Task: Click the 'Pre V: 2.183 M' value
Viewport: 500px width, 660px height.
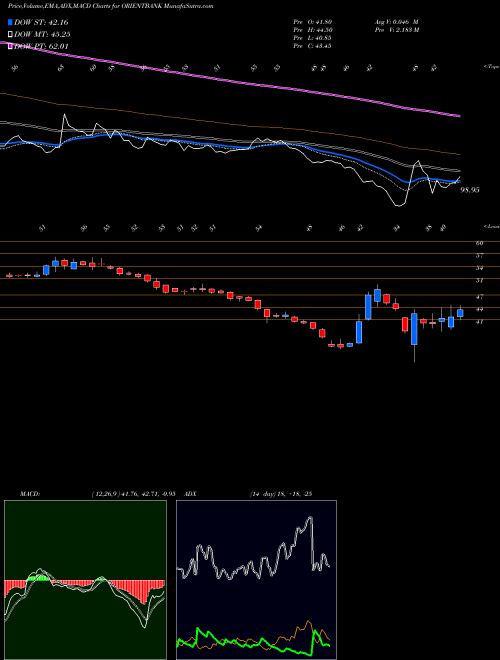Action: [x=396, y=30]
